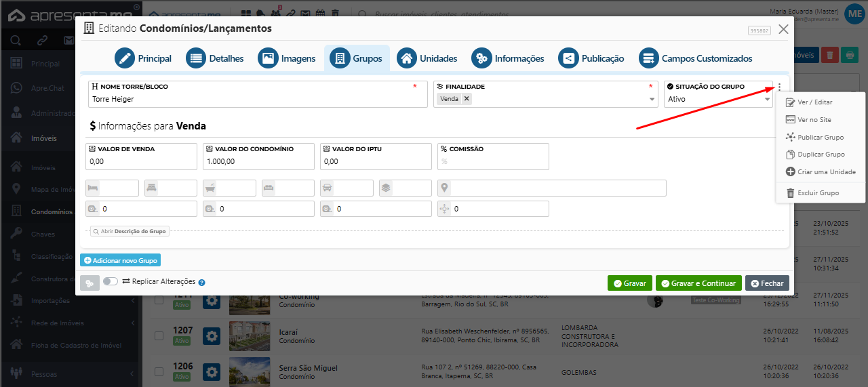The width and height of the screenshot is (868, 387).
Task: Click the three-dot group options icon
Action: 780,87
